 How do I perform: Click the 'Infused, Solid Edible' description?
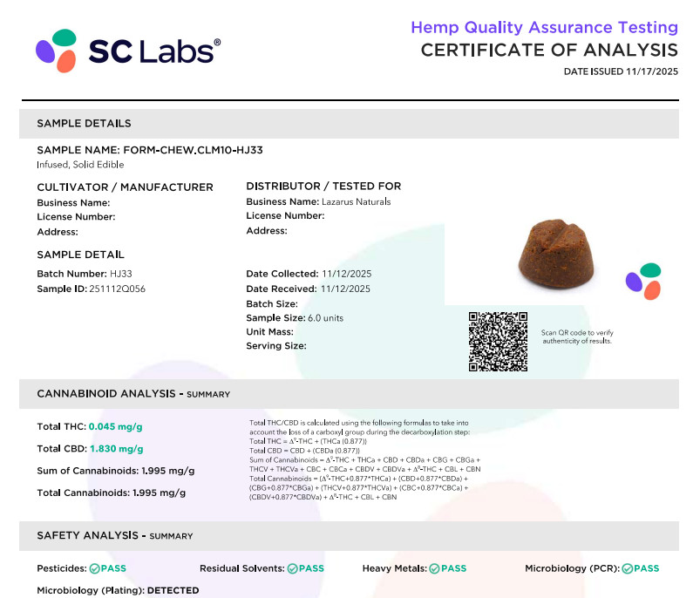pos(80,165)
